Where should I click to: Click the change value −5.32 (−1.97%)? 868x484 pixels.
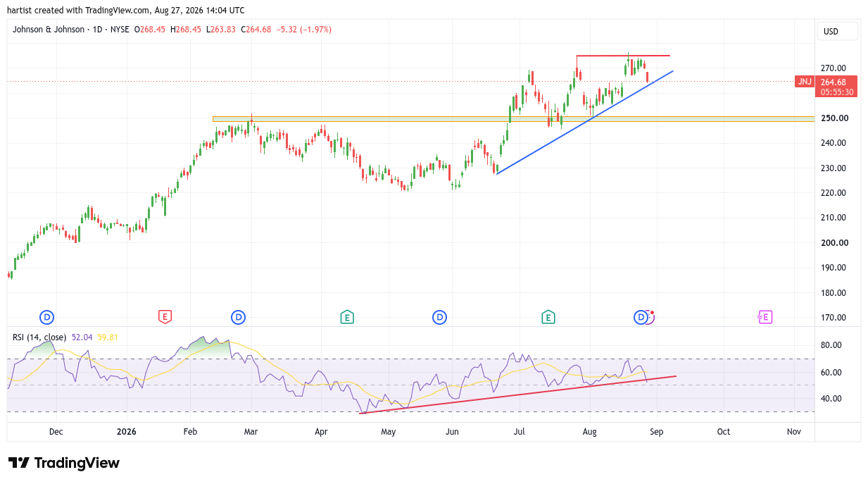point(305,30)
